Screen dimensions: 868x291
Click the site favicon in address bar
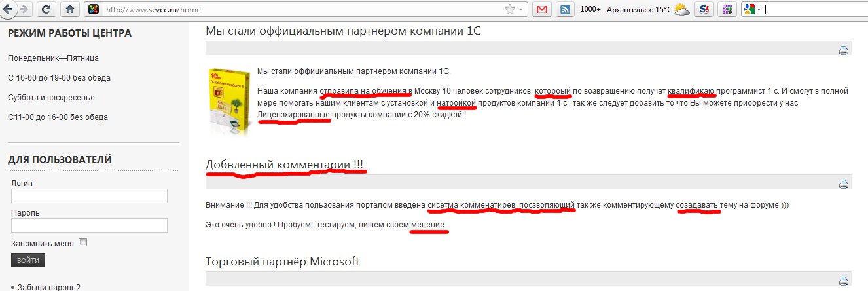click(x=94, y=9)
